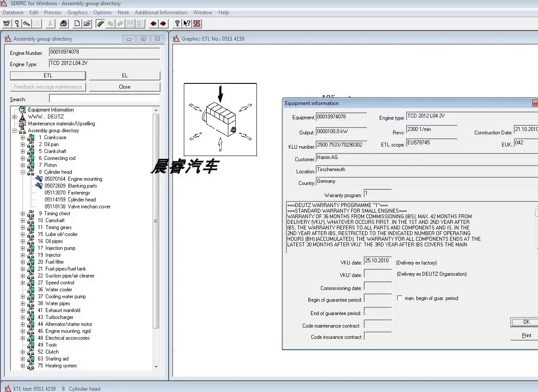Screen dimensions: 538x392
Task: Toggle man. begin of guar. period checkbox
Action: 400,298
